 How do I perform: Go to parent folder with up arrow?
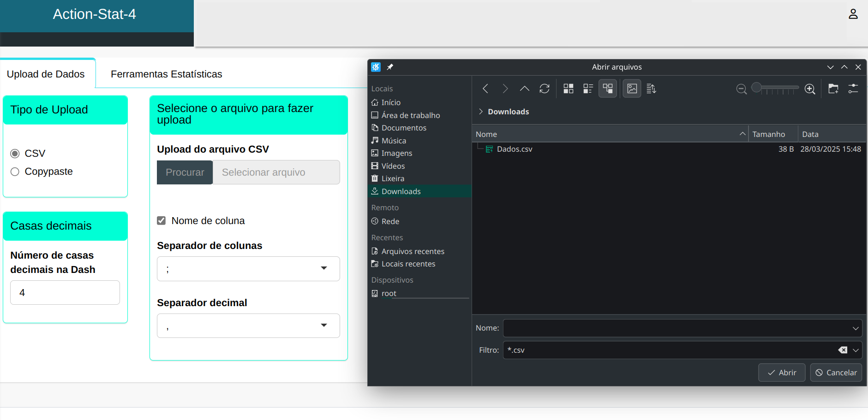coord(524,89)
